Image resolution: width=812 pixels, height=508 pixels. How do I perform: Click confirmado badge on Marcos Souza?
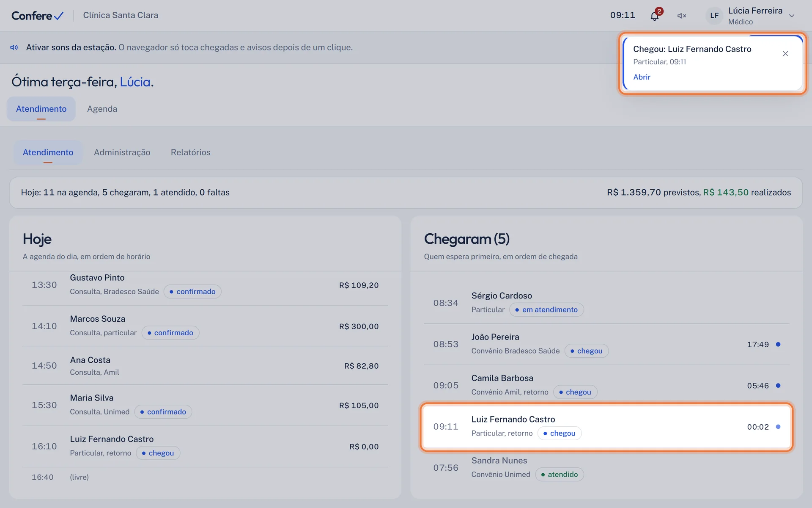pyautogui.click(x=170, y=333)
